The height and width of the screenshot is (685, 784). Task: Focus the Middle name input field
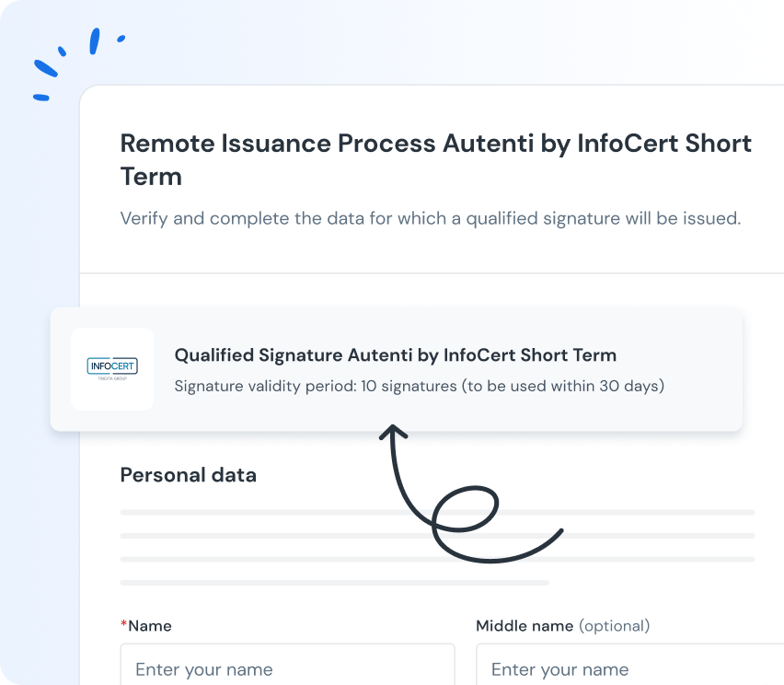630,665
